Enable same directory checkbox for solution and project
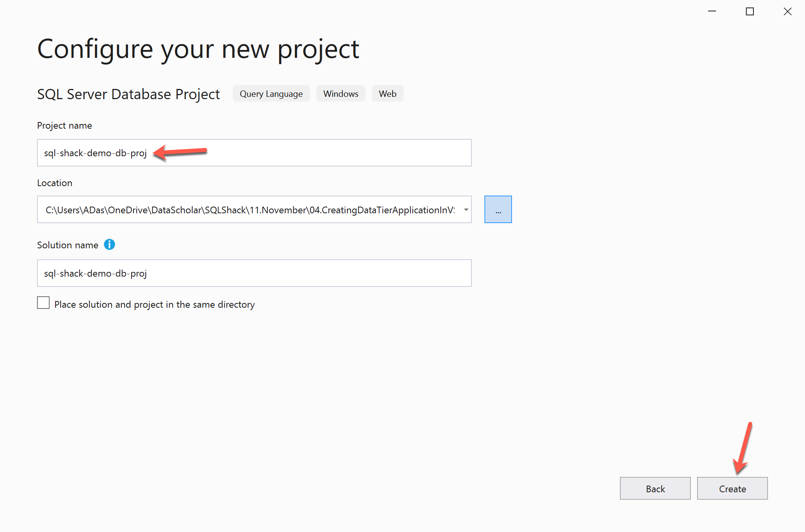Image resolution: width=805 pixels, height=532 pixels. point(43,303)
